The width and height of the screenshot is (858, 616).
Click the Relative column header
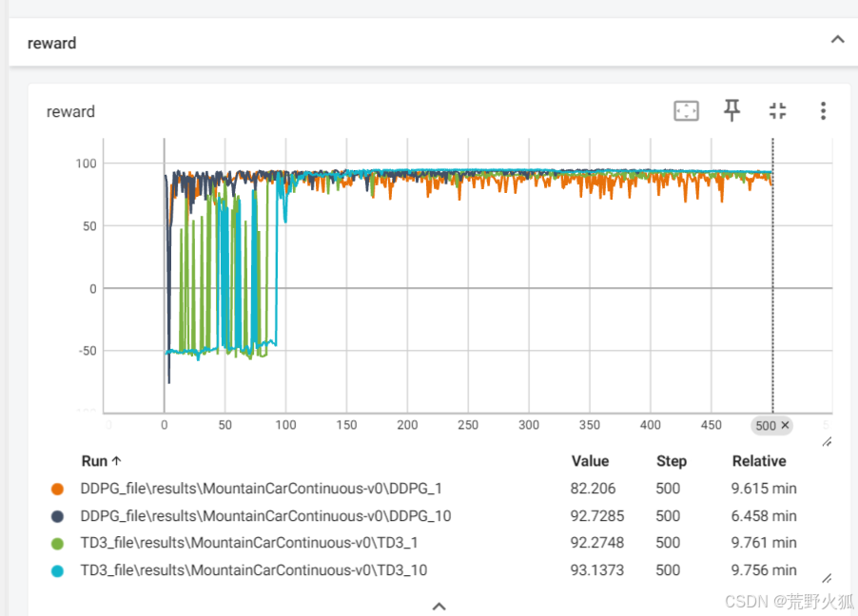click(x=759, y=461)
